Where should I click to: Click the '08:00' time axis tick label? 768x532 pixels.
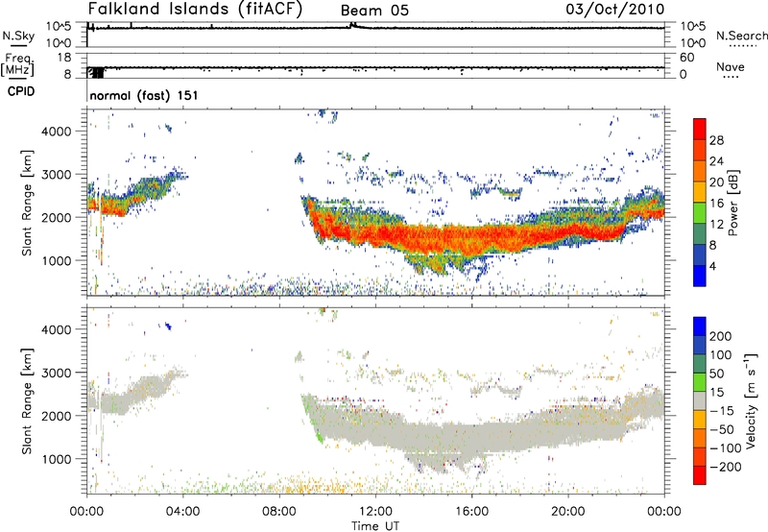tap(278, 511)
